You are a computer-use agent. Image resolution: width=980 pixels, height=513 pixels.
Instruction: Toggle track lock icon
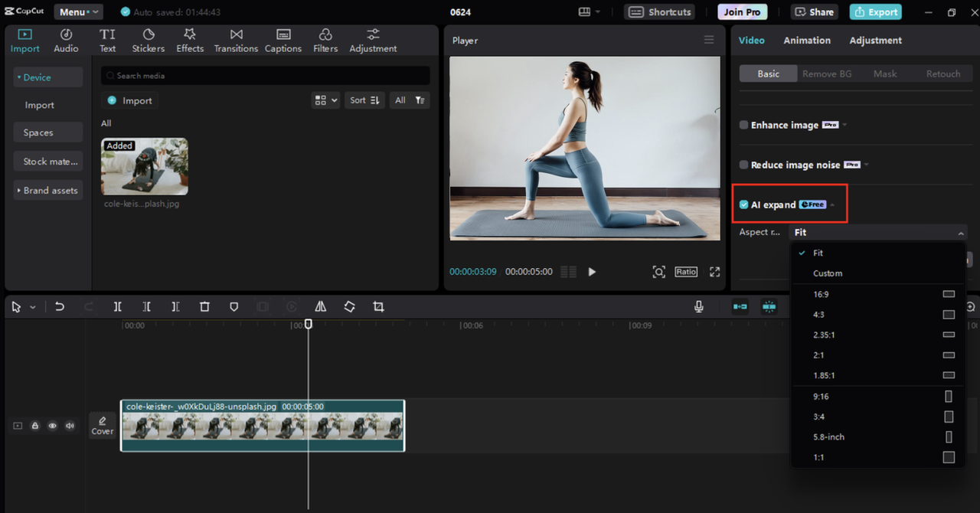(35, 426)
